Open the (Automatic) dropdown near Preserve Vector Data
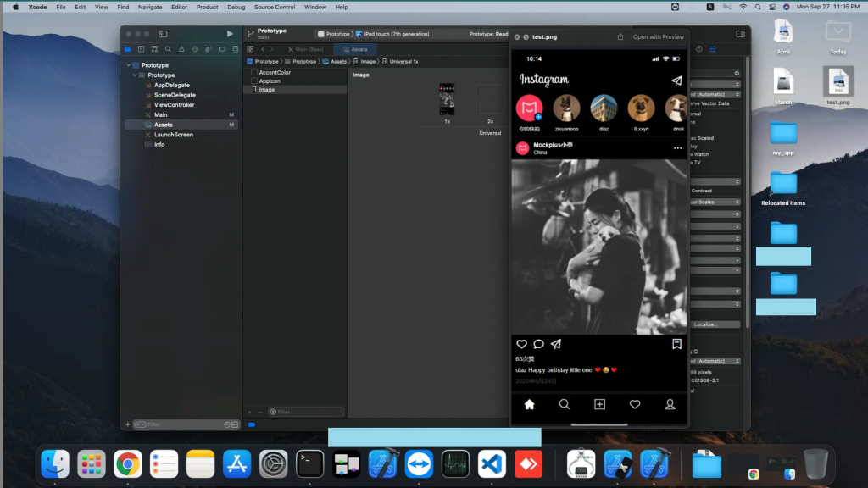868x488 pixels. pos(715,94)
